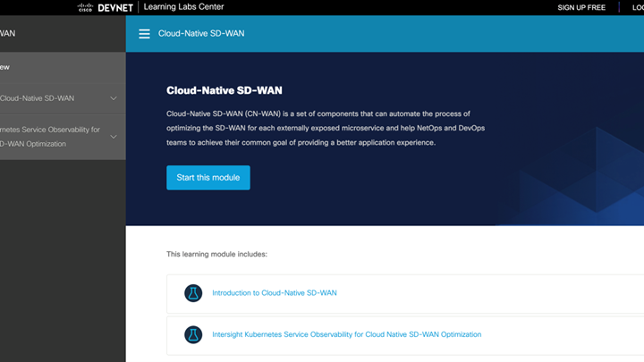Screen dimensions: 644x362
Task: Click SIGN UP FREE link
Action: point(581,7)
